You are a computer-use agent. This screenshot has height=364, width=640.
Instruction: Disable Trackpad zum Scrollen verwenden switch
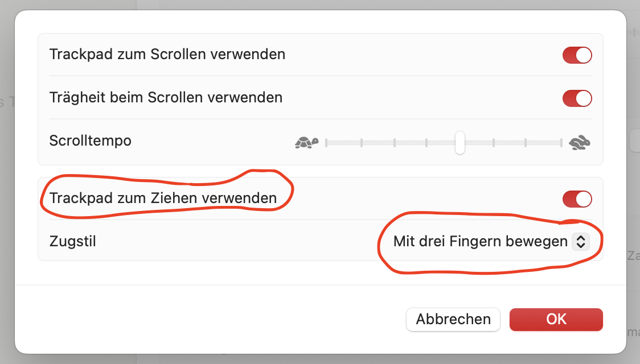click(577, 55)
